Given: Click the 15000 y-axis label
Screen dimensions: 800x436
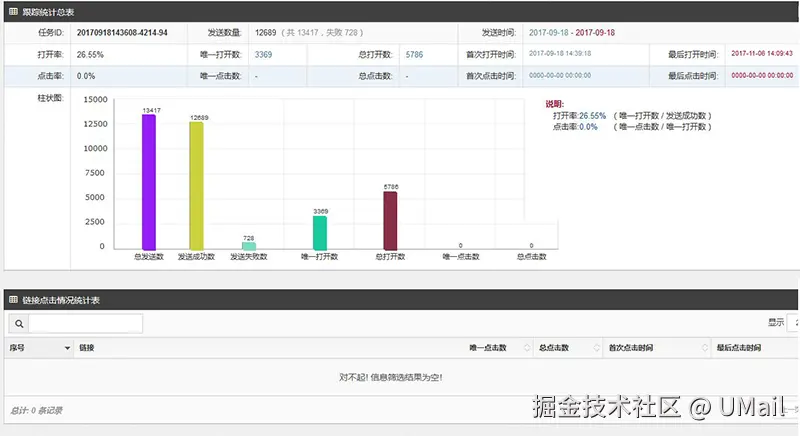Looking at the screenshot, I should [95, 99].
